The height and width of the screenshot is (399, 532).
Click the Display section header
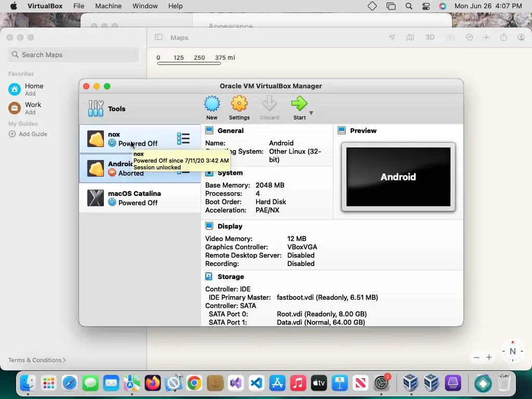(x=230, y=227)
